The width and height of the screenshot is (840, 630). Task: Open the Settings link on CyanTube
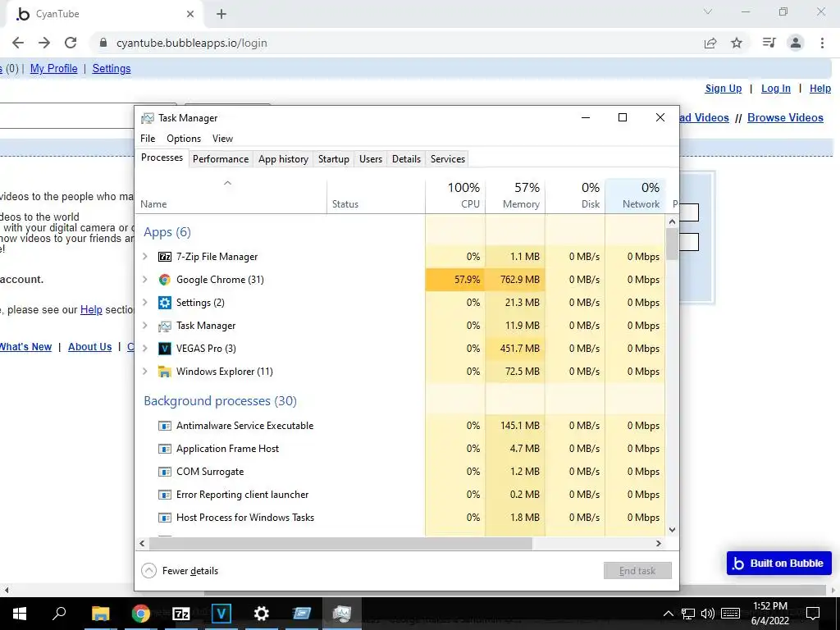112,69
